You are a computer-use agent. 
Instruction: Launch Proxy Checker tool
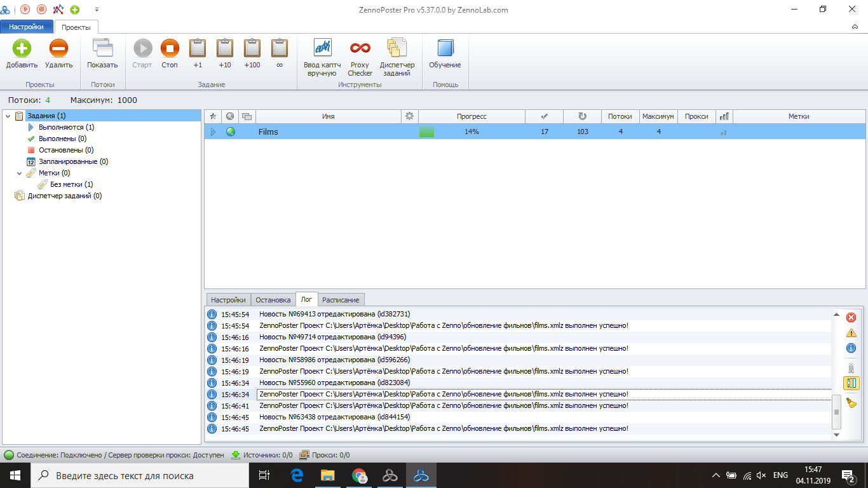pos(360,57)
